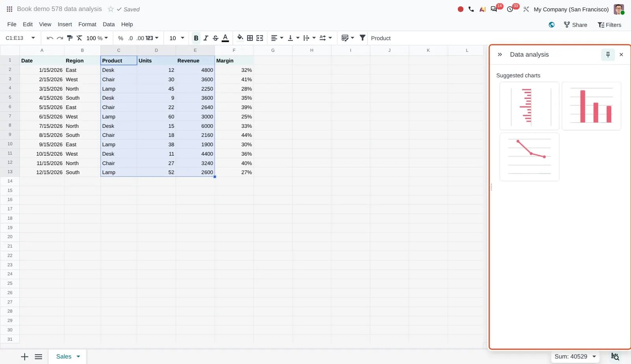
Task: Click the Clear formatting icon
Action: click(79, 38)
